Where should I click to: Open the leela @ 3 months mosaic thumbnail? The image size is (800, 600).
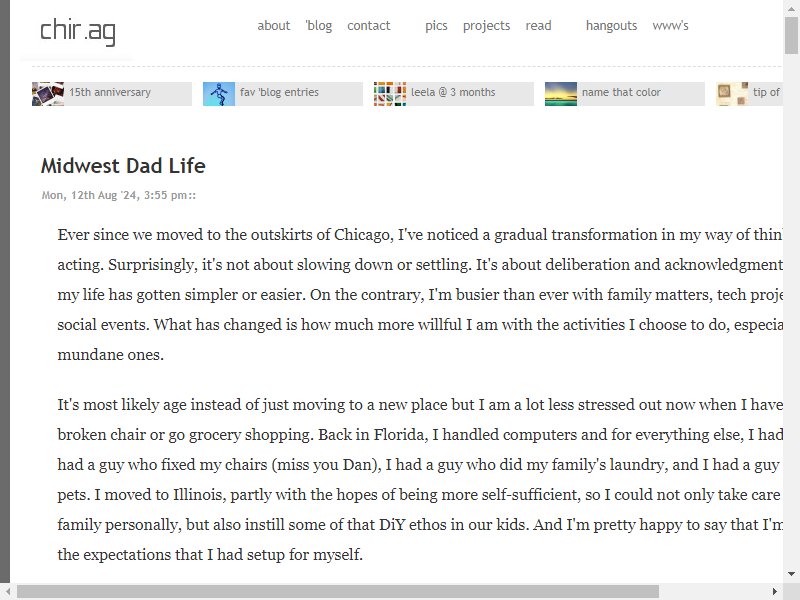[390, 94]
